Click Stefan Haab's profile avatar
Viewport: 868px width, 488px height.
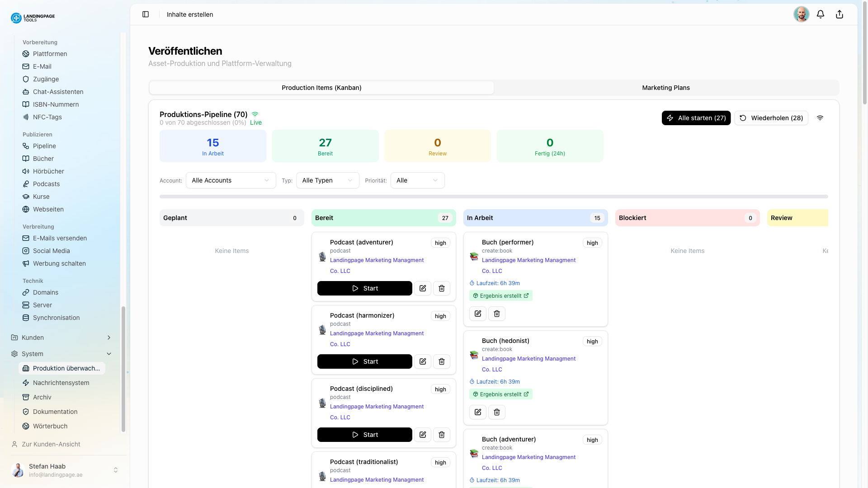tap(17, 470)
